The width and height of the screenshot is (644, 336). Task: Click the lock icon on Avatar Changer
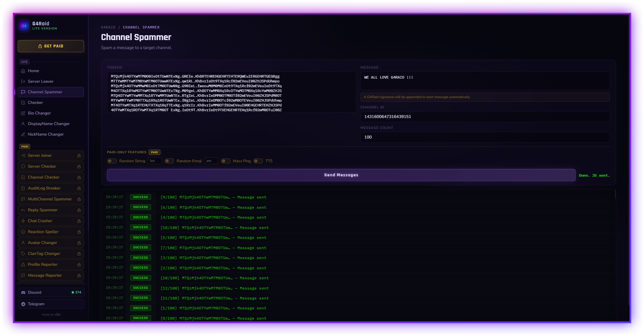[x=79, y=243]
